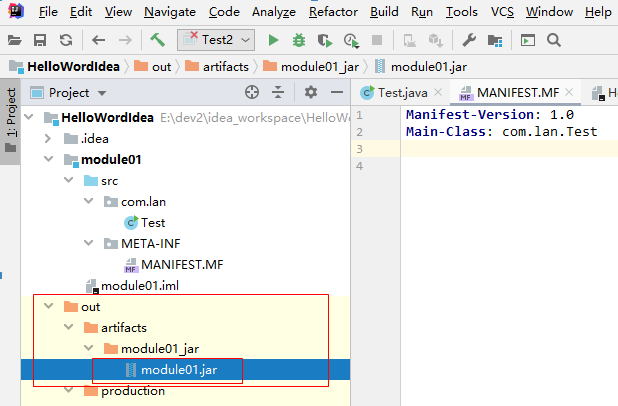This screenshot has width=618, height=406.
Task: Open the Analyze menu
Action: pos(274,12)
